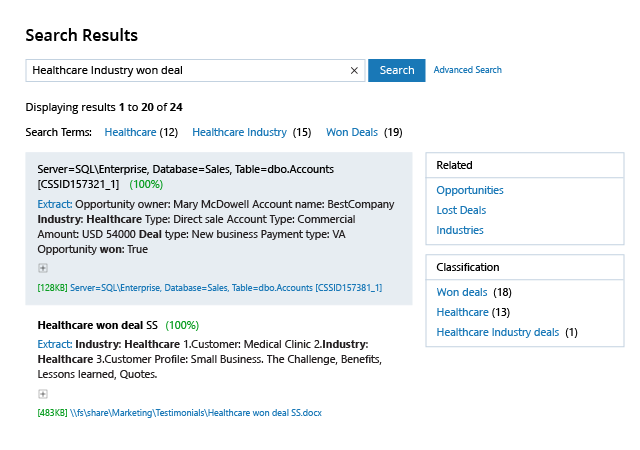
Task: Open the Healthcare won deal SS.docx file path
Action: pos(195,412)
